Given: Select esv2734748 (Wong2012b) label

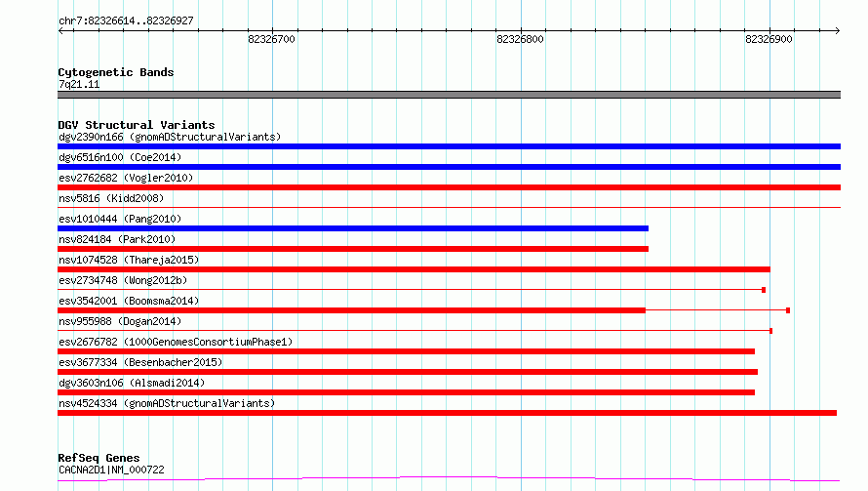Looking at the screenshot, I should 123,280.
